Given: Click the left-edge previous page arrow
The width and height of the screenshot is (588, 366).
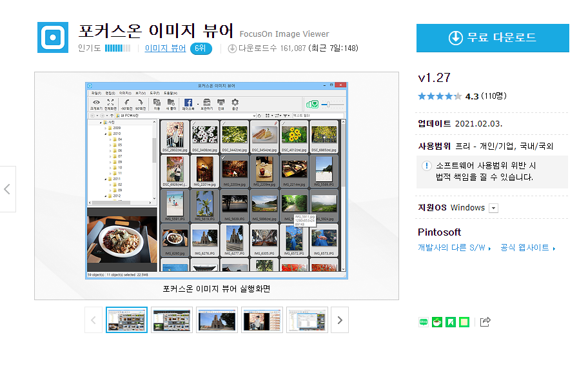Looking at the screenshot, I should point(7,189).
